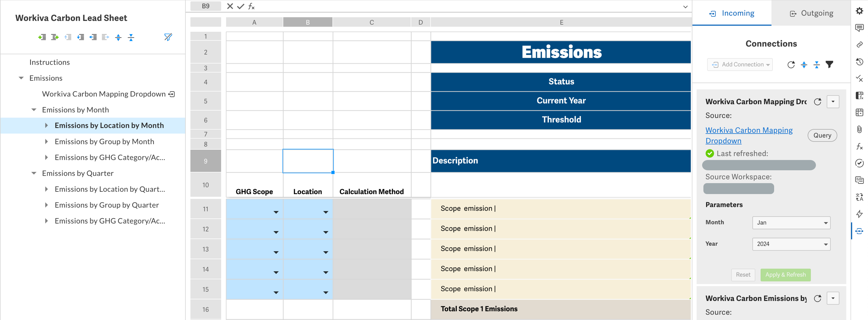This screenshot has width=868, height=320.
Task: Confirm formula entry with checkmark icon
Action: click(240, 6)
